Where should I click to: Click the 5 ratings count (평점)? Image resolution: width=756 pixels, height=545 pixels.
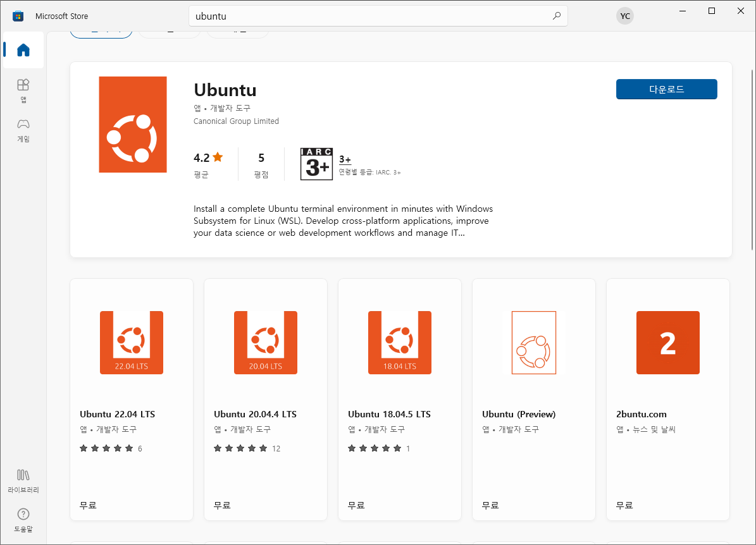(261, 165)
